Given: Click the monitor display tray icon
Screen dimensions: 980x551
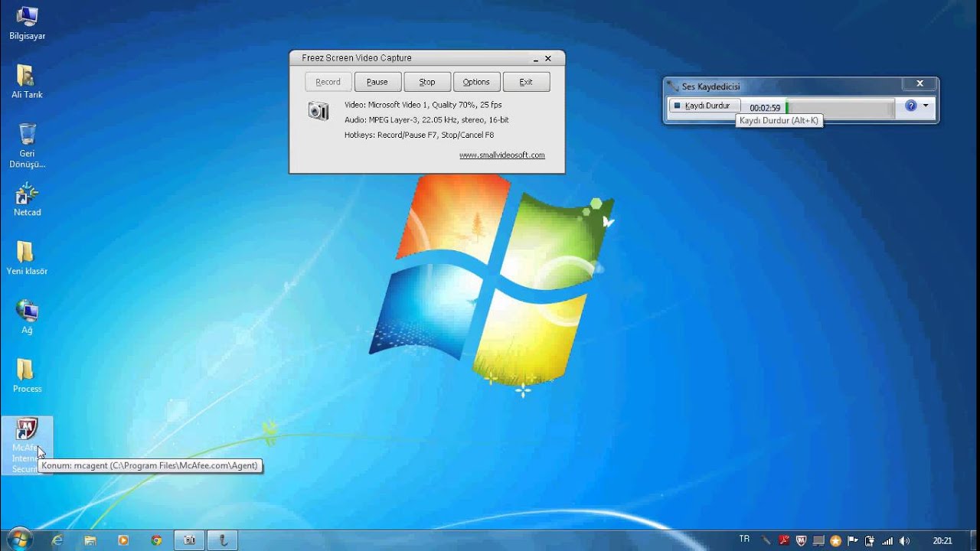Looking at the screenshot, I should pyautogui.click(x=818, y=540).
